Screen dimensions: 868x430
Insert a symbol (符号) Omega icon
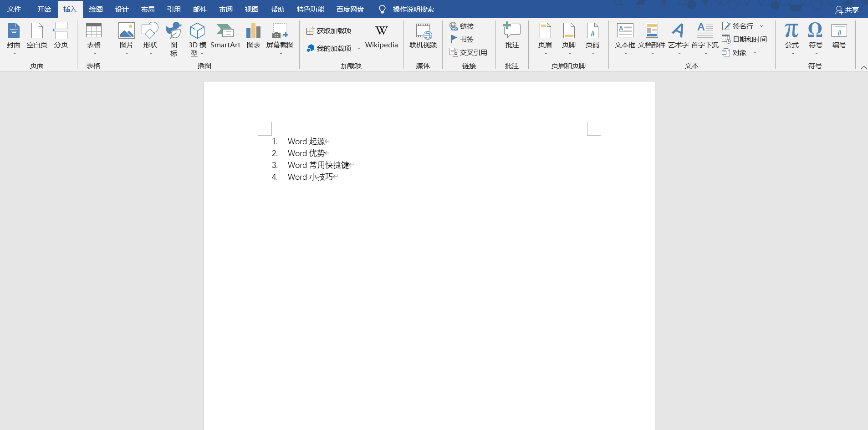coord(815,39)
